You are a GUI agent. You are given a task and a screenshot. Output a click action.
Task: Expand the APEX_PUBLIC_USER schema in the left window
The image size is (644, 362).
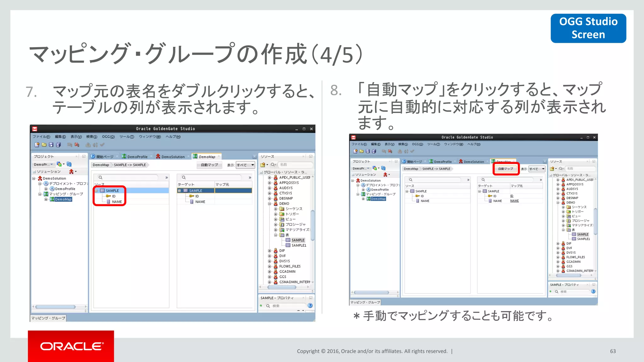[x=269, y=178]
